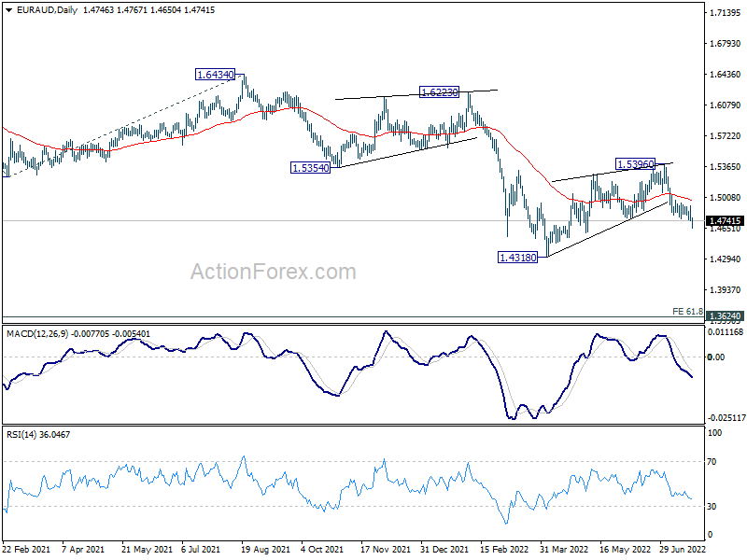
Task: Click the EURAUD,Daily symbol title
Action: pyautogui.click(x=47, y=10)
